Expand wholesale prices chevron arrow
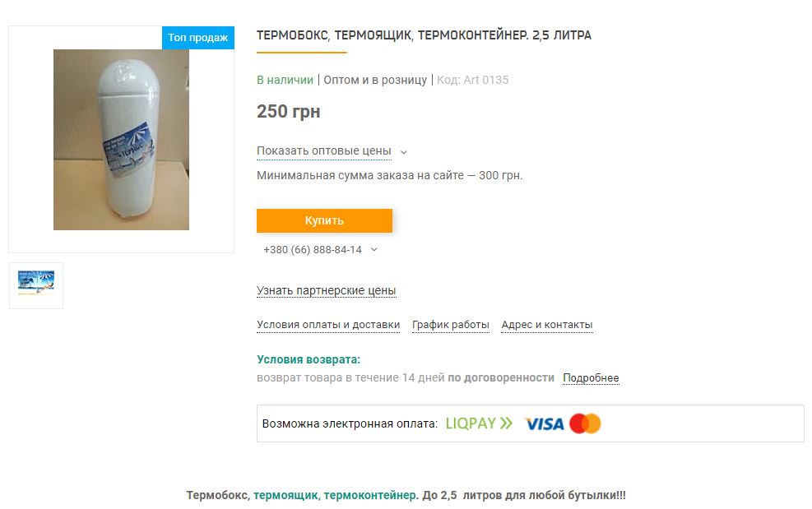The width and height of the screenshot is (812, 509). point(403,152)
